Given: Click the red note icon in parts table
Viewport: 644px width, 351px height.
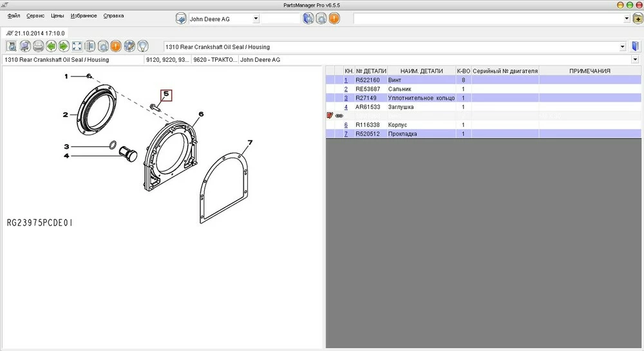Looking at the screenshot, I should (x=330, y=116).
